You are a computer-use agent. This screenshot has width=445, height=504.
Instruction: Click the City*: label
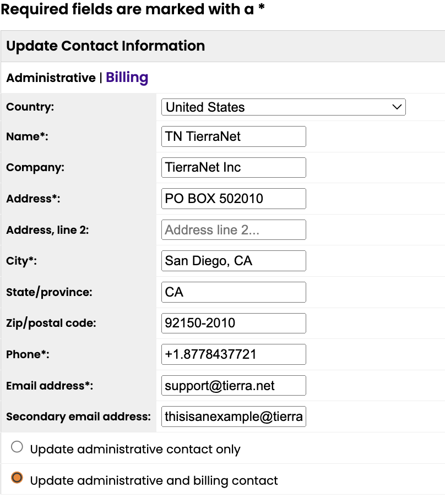21,261
